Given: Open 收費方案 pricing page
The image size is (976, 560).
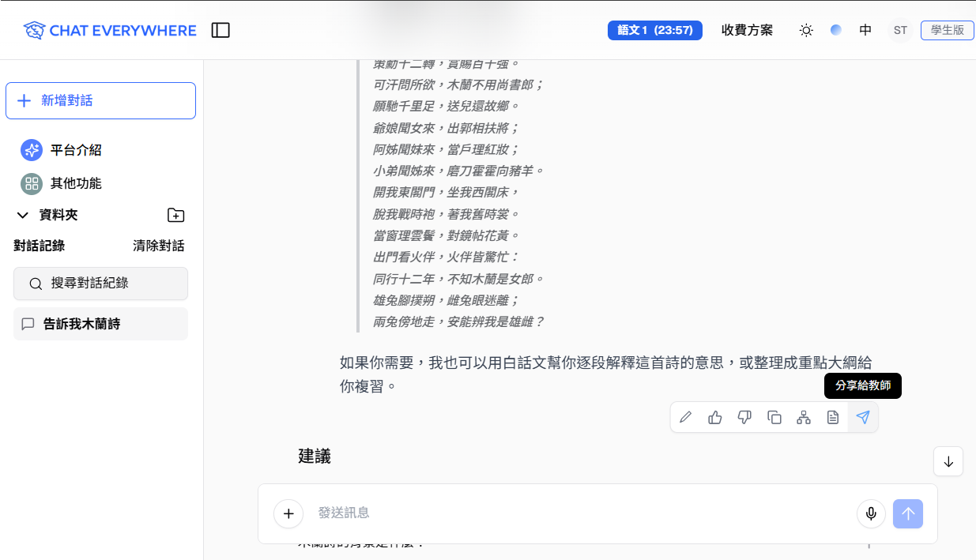Looking at the screenshot, I should pos(747,30).
